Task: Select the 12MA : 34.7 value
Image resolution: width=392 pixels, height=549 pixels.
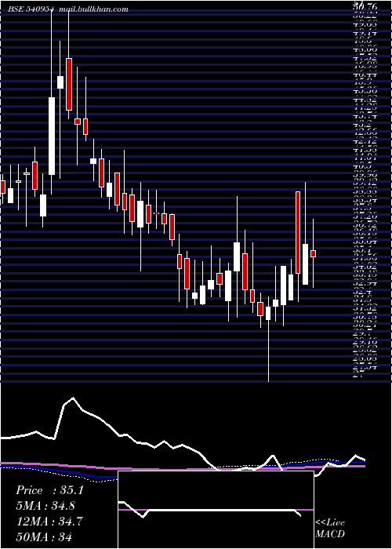Action: coord(49,522)
